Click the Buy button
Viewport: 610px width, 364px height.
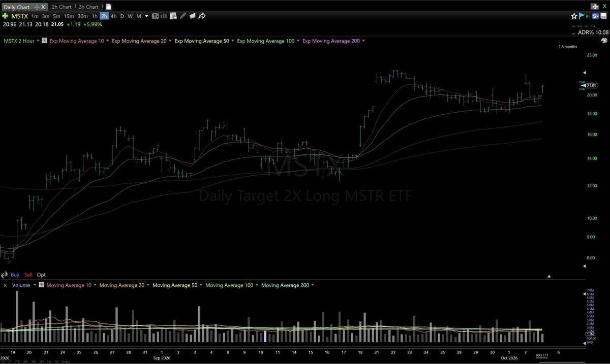click(x=15, y=275)
